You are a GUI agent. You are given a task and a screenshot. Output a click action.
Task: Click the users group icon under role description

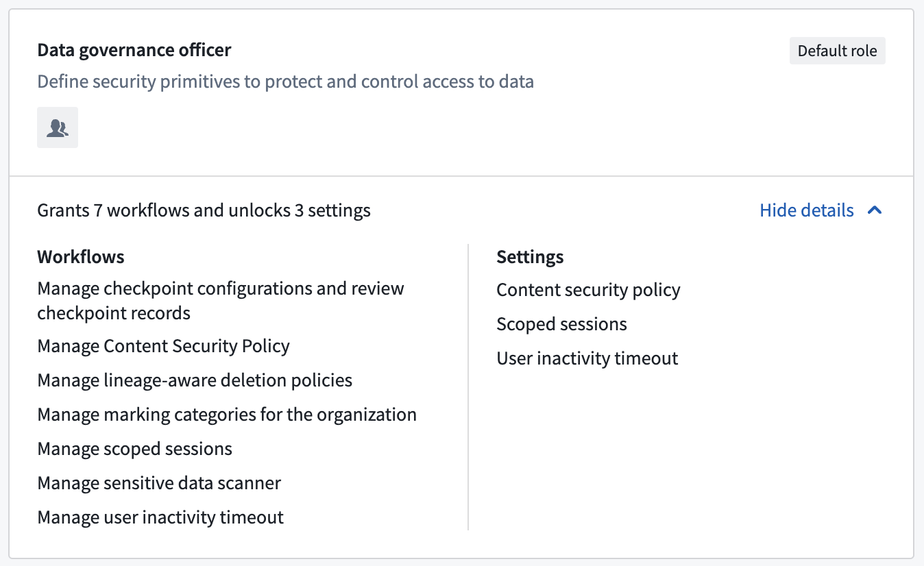pyautogui.click(x=58, y=127)
